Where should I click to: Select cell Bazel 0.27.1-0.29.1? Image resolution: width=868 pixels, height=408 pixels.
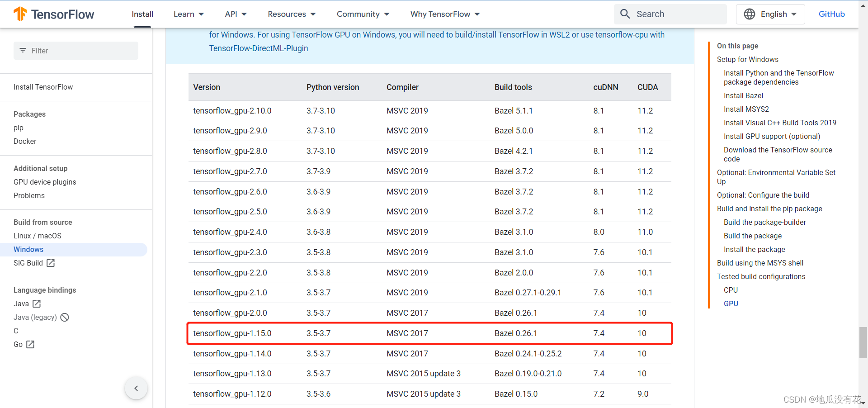[528, 293]
